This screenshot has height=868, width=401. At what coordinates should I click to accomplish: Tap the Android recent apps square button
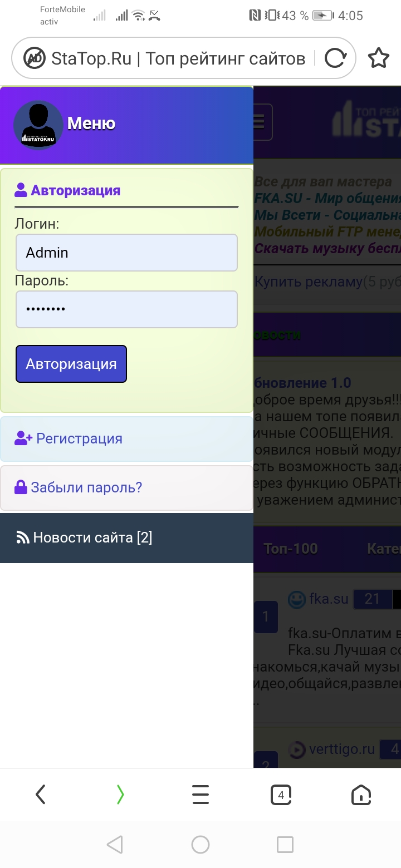(x=285, y=845)
